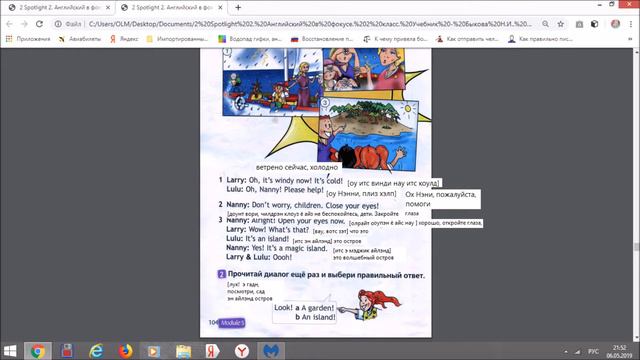Click the line "Larry & Lulu: Oooh!"
This screenshot has height=360, width=640.
(259, 257)
